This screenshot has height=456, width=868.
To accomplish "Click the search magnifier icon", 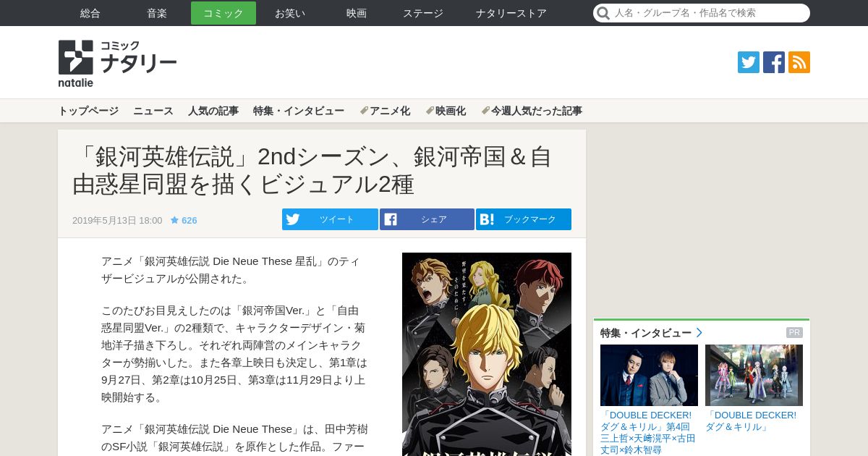I will coord(603,13).
